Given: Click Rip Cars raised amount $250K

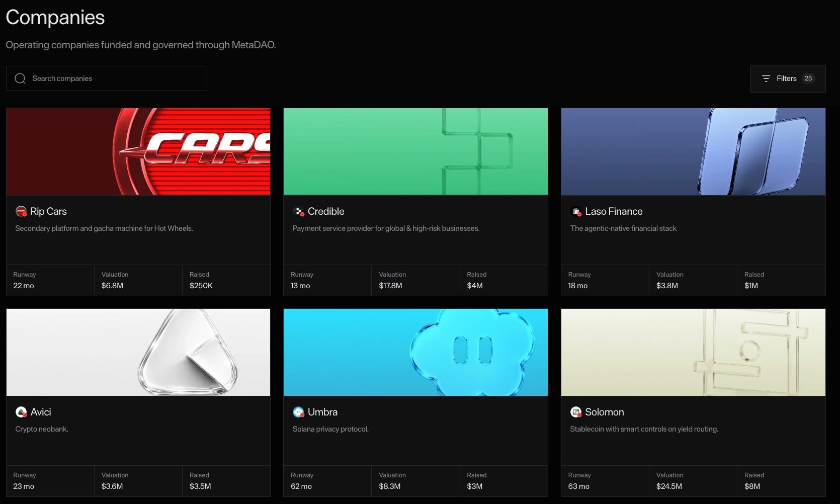Looking at the screenshot, I should pyautogui.click(x=201, y=285).
